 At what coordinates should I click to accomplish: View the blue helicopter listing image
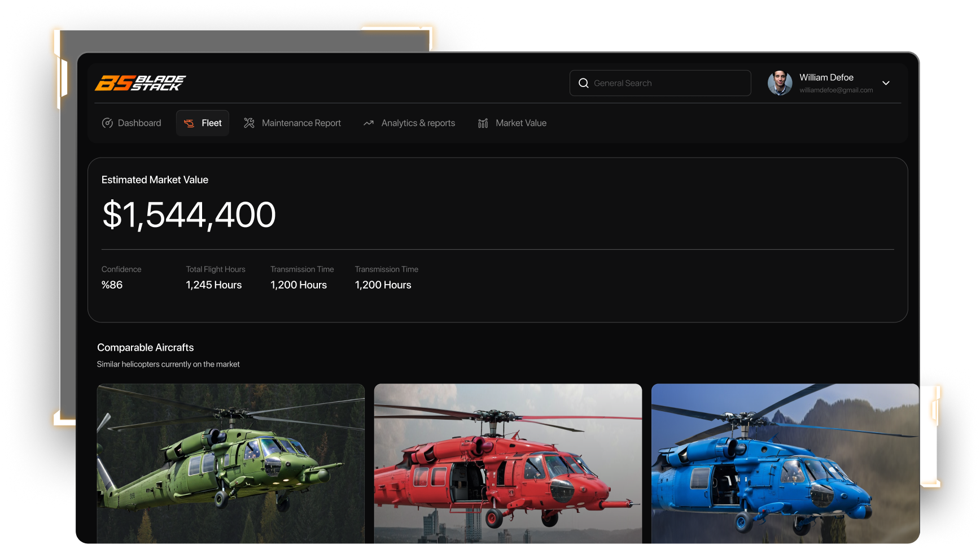[x=785, y=463]
